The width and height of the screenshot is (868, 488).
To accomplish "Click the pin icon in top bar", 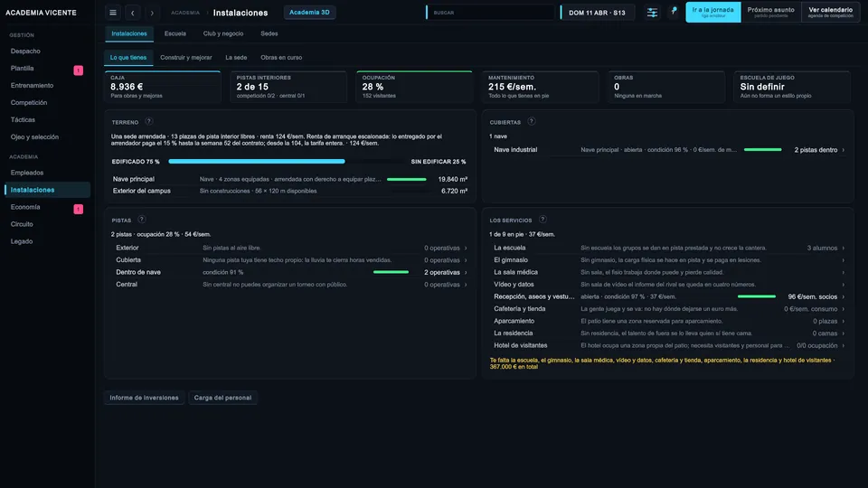I will 674,11.
